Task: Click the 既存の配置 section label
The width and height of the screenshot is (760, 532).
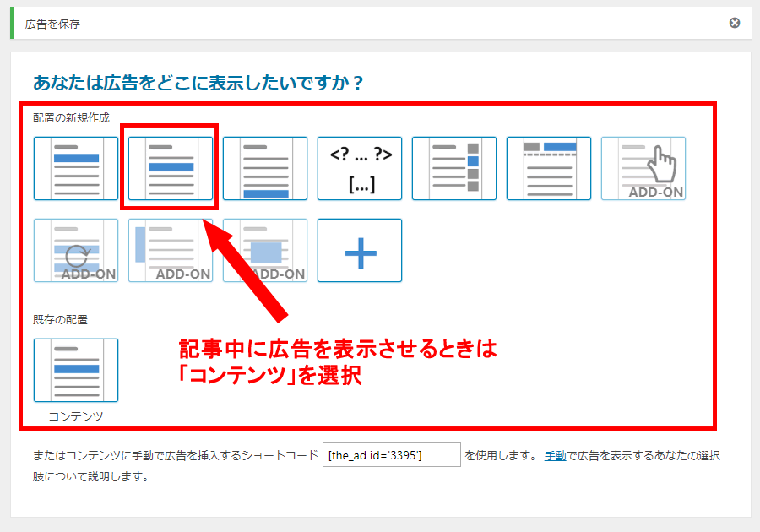Action: (60, 320)
